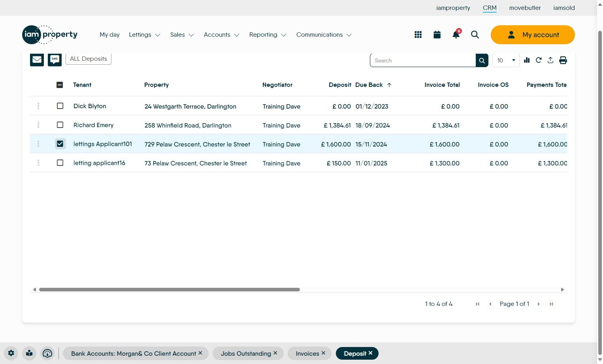Switch to iamsold
This screenshot has width=603, height=364.
pyautogui.click(x=564, y=8)
